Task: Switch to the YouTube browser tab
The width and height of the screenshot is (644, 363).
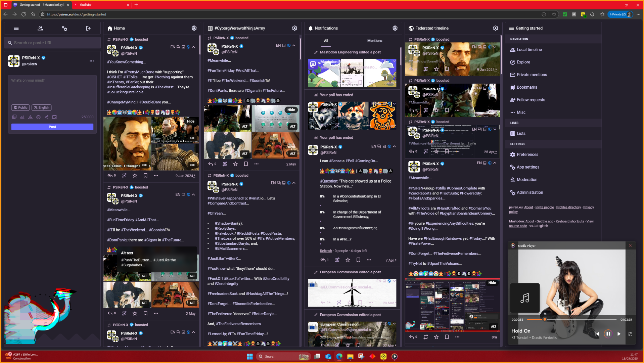Action: (x=101, y=5)
